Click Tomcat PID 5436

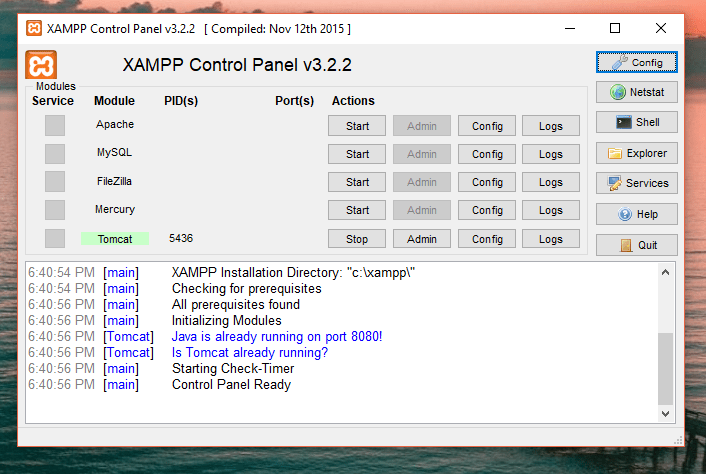[x=181, y=238]
